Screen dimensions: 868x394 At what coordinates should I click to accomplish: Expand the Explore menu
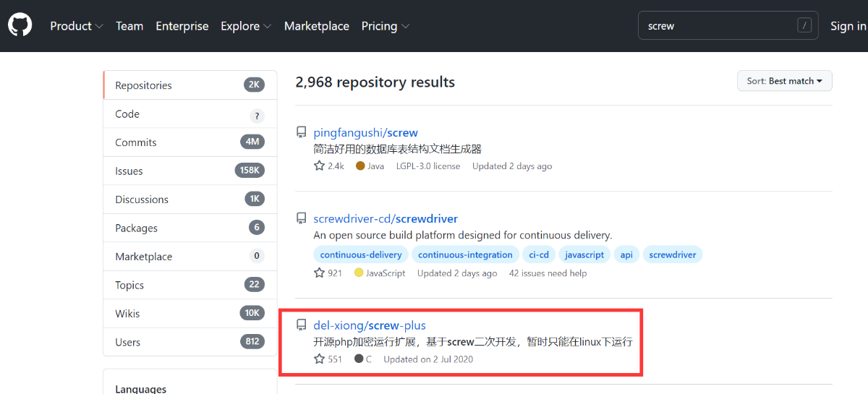click(x=246, y=26)
